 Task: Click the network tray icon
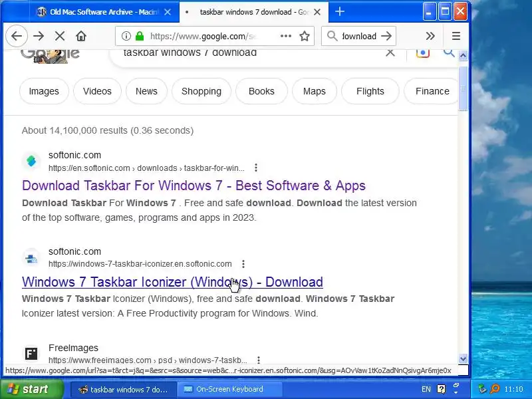(x=482, y=388)
